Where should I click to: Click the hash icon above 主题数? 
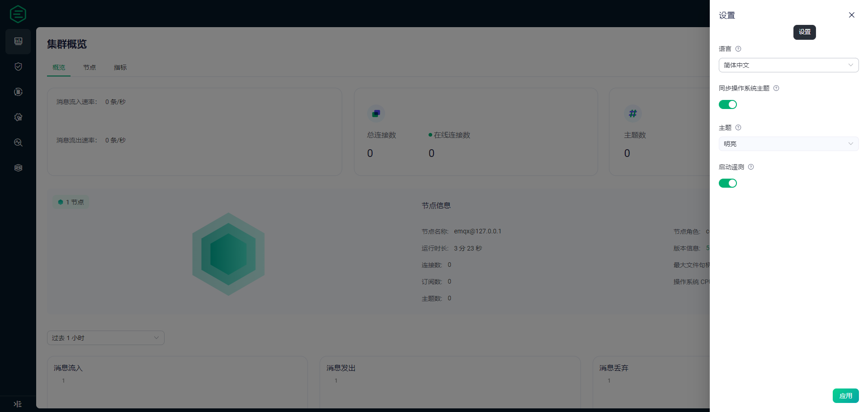point(633,114)
